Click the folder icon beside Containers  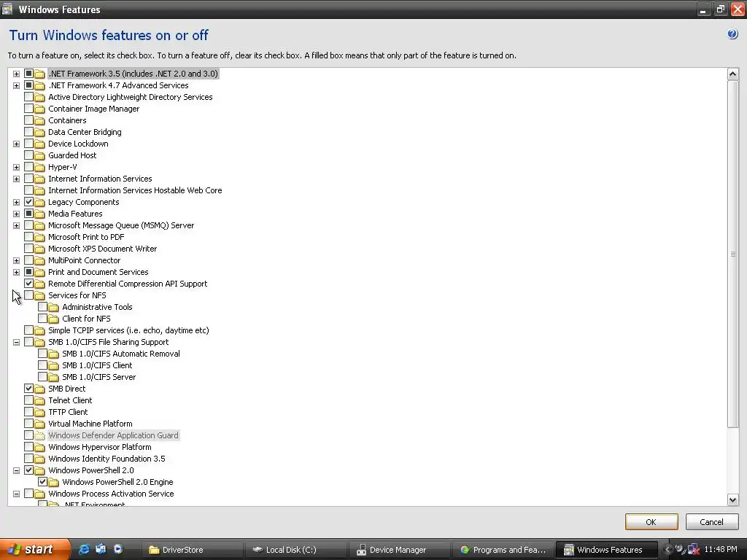coord(39,120)
